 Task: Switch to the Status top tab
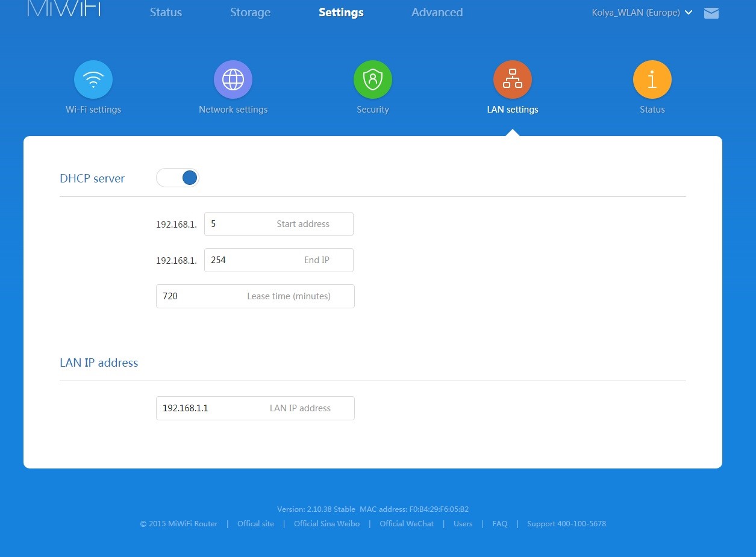166,13
